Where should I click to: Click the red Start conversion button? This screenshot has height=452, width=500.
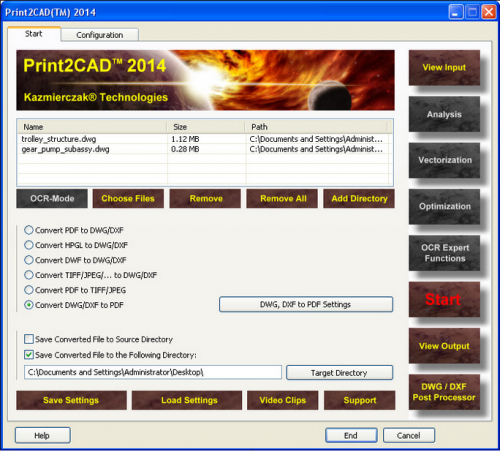[x=444, y=299]
